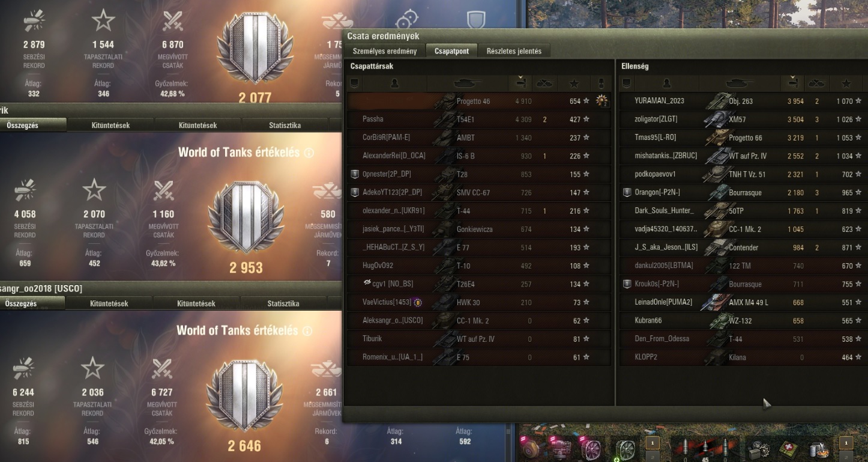Image resolution: width=868 pixels, height=462 pixels.
Task: Open info icon beside middle World of Tanks értékelés
Action: pos(309,153)
